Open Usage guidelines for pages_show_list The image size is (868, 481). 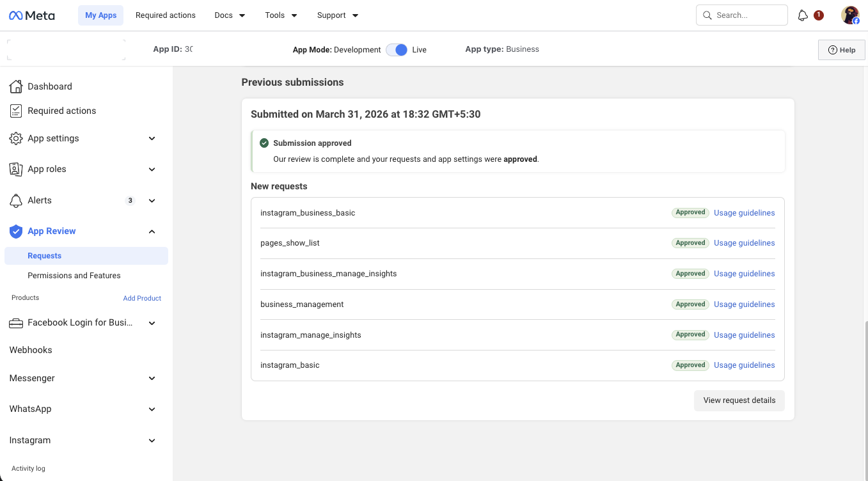pyautogui.click(x=745, y=243)
